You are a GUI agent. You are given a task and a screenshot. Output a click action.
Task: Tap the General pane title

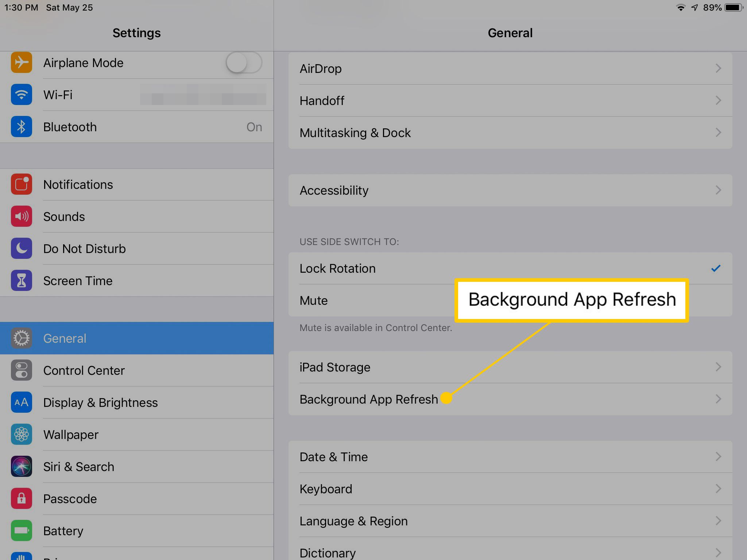click(510, 33)
